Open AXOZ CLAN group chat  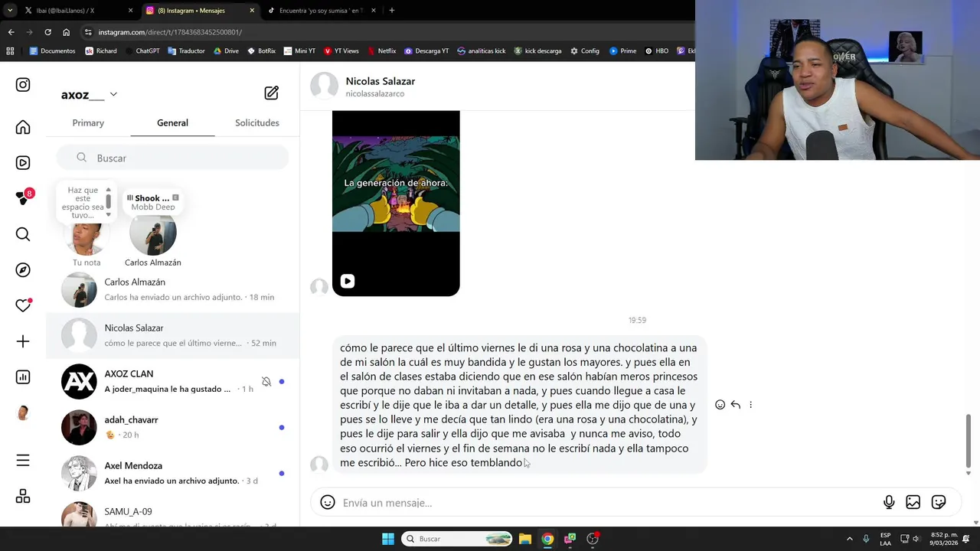(173, 381)
